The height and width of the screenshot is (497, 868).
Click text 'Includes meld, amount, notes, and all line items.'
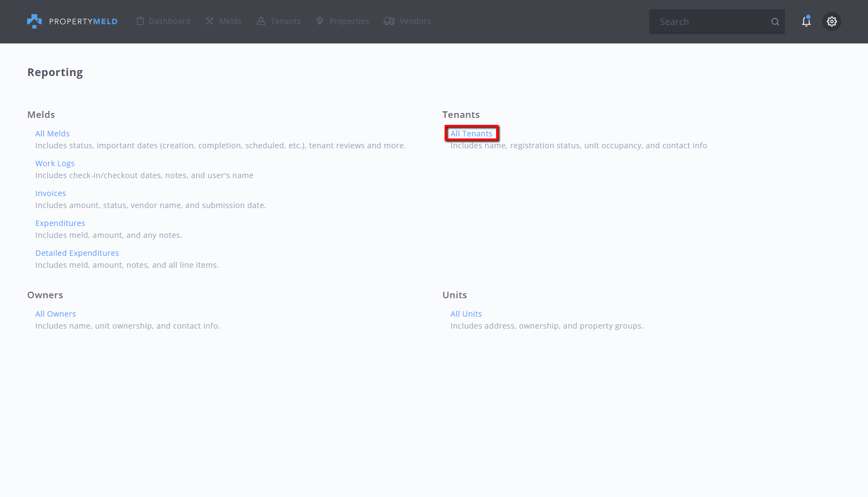click(127, 265)
